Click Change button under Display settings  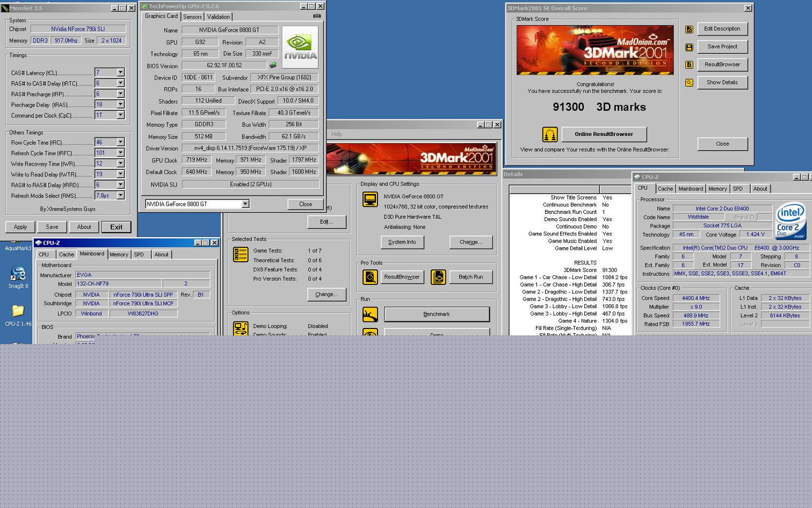471,242
